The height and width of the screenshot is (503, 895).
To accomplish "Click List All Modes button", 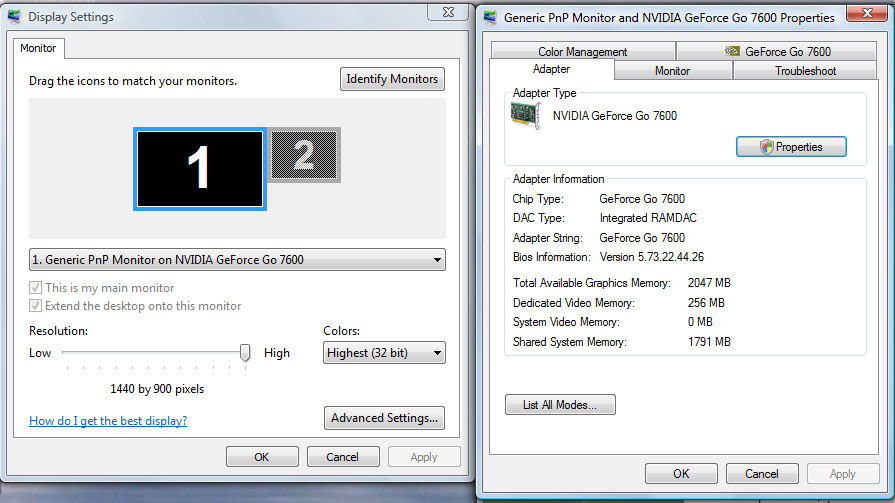I will [x=560, y=405].
